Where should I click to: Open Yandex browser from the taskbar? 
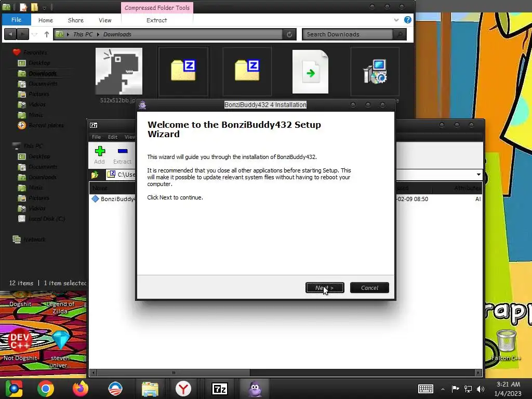tap(183, 389)
